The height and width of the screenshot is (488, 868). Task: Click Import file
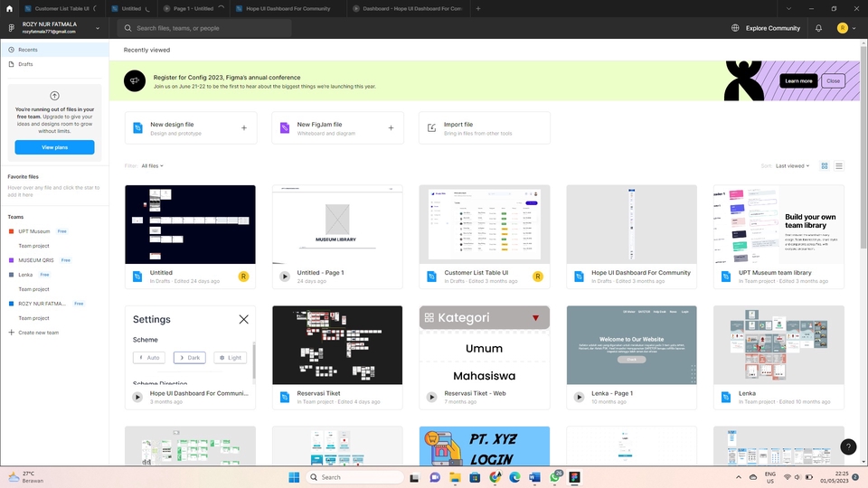(x=485, y=127)
